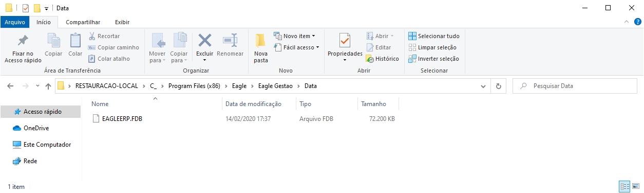The height and width of the screenshot is (193, 644).
Task: Open the Arquivo menu
Action: [x=15, y=22]
